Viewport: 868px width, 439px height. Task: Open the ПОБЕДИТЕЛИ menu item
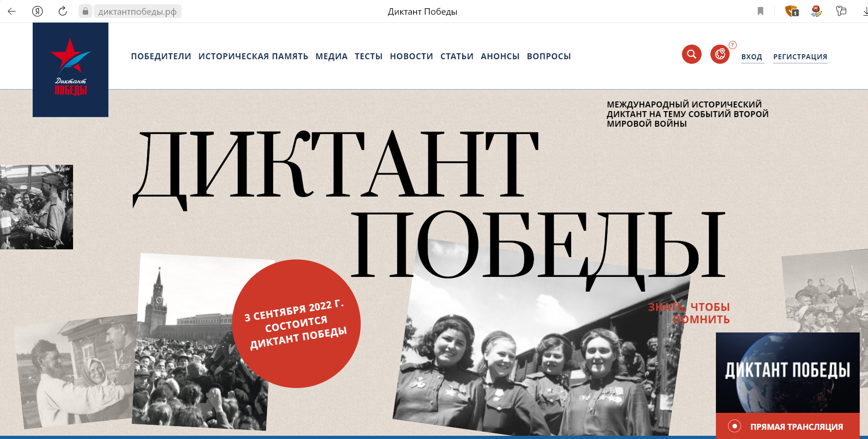(x=161, y=56)
